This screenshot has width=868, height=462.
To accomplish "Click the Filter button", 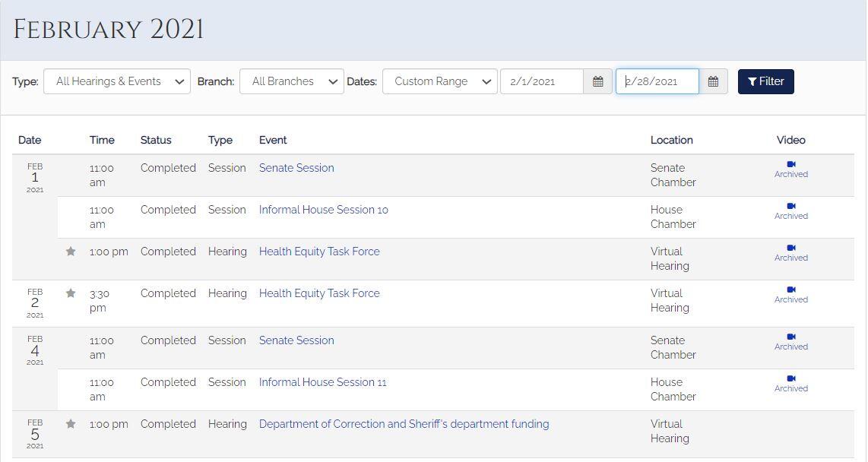I will point(765,81).
